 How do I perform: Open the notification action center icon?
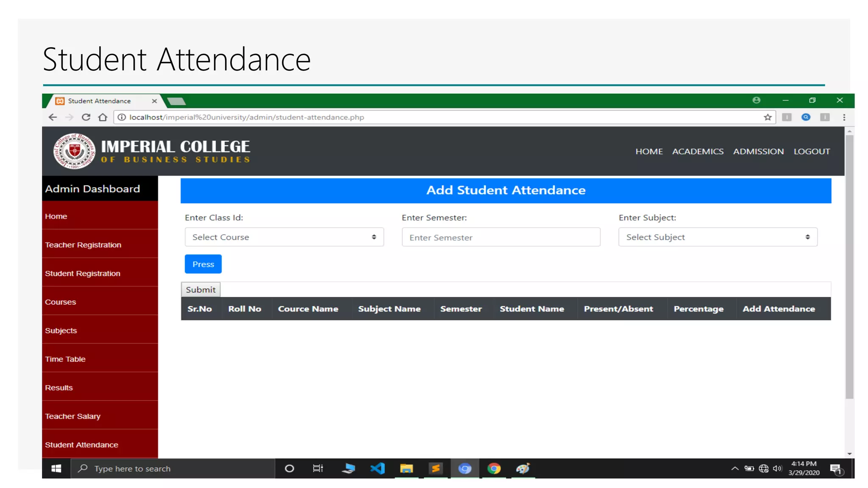(x=836, y=469)
